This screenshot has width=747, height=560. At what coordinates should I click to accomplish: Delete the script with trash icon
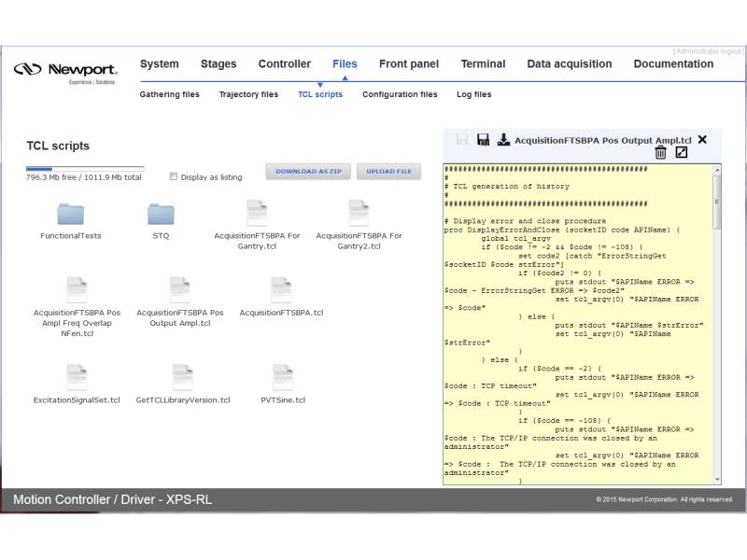[660, 153]
